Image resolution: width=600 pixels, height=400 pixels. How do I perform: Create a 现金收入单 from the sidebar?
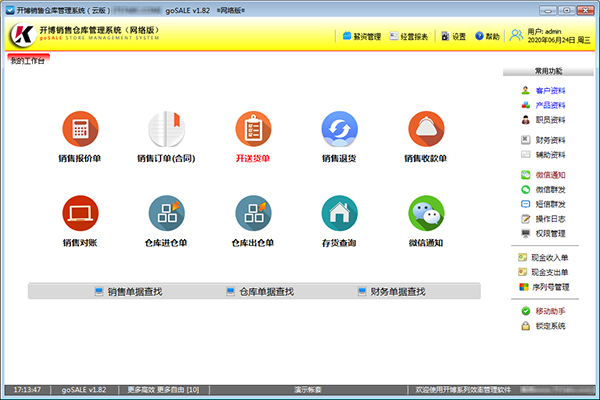pyautogui.click(x=543, y=258)
